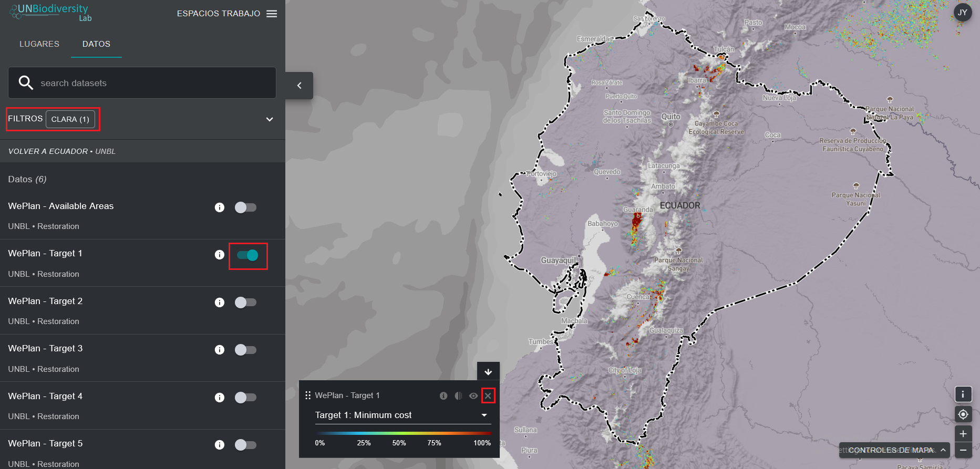Open the Espacios Trabajo hamburger menu
The width and height of the screenshot is (980, 469).
271,14
